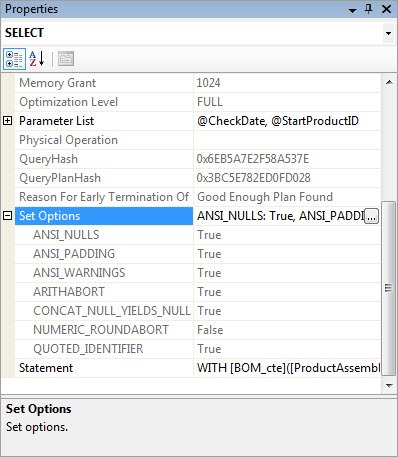Viewport: 398px width, 457px height.
Task: Click the True value for QUOTED_IDENTIFIER
Action: click(x=209, y=349)
